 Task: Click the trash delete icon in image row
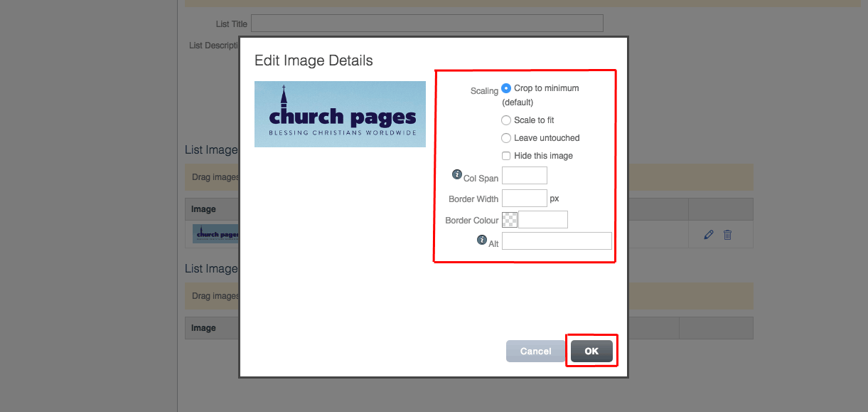[x=727, y=234]
